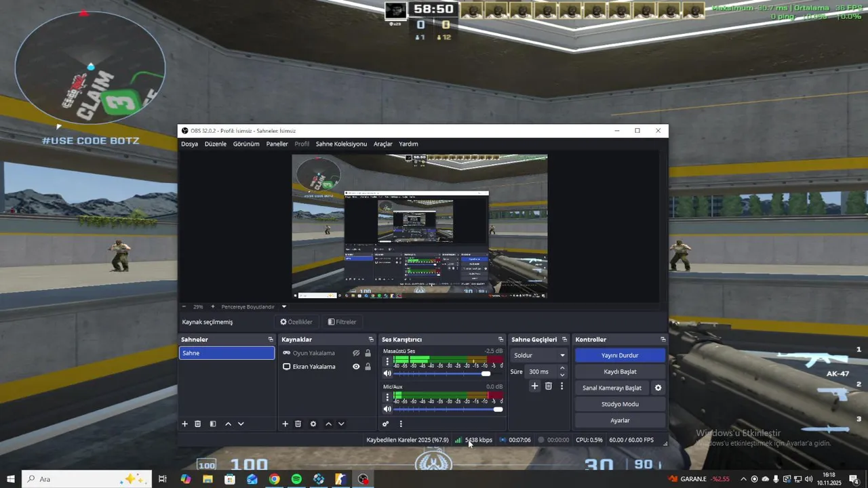The height and width of the screenshot is (488, 868).
Task: Open scene filters icon in Sahneler toolbar
Action: (x=213, y=424)
